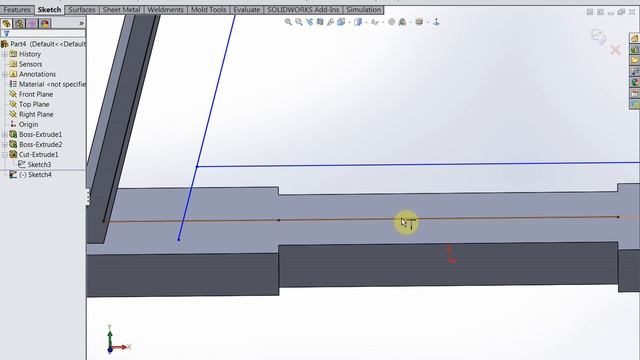
Task: Open the Design Library task pane tab
Action: coord(634,50)
